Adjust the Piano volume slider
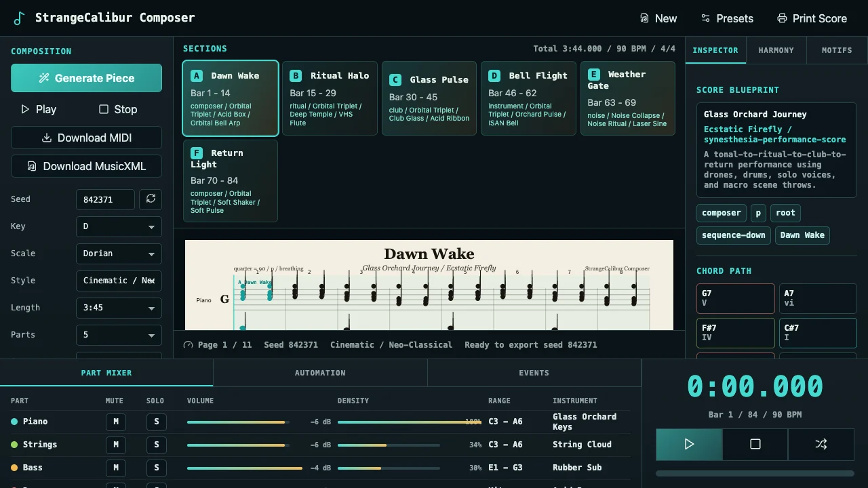This screenshot has height=488, width=868. click(238, 422)
